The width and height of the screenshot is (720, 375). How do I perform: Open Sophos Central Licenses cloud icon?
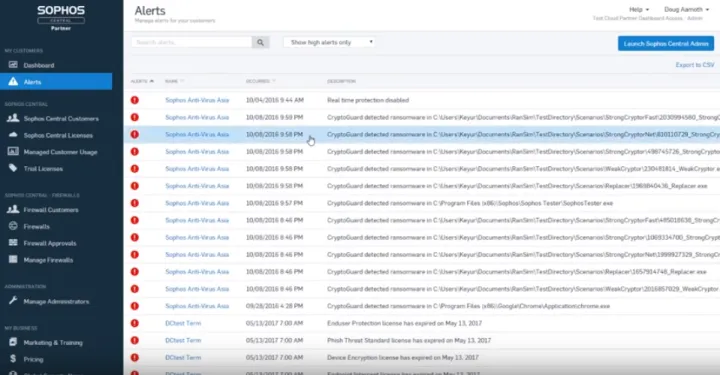pyautogui.click(x=13, y=135)
